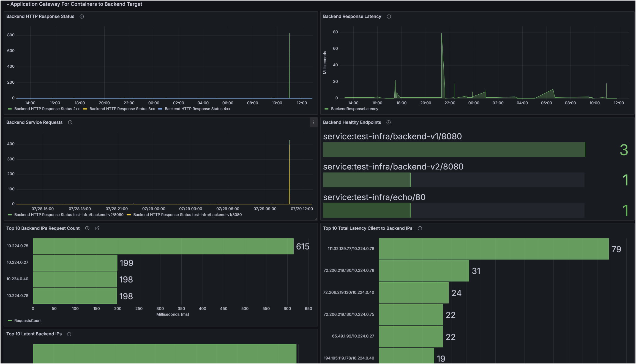Click info icon beside Backend HTTP Response Status
This screenshot has width=636, height=364.
click(82, 17)
